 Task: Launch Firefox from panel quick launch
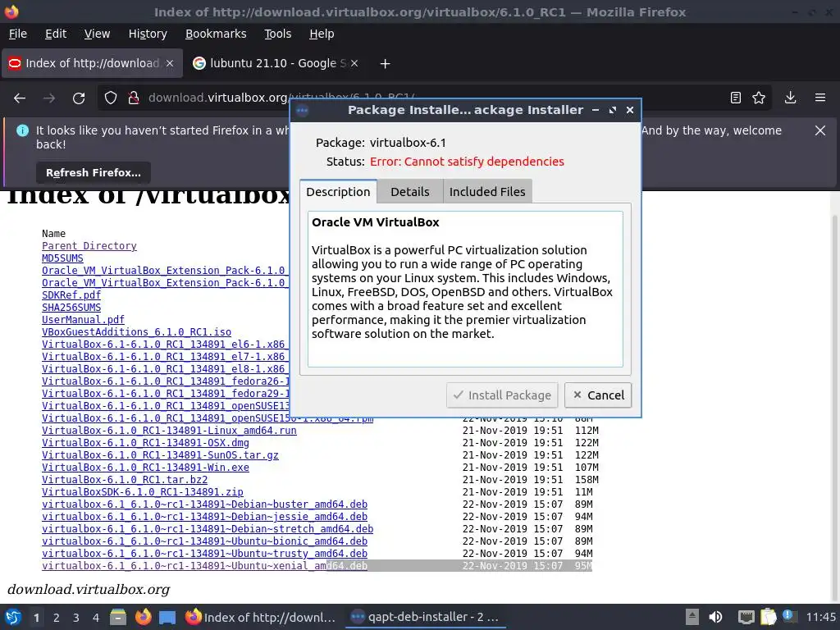[143, 617]
